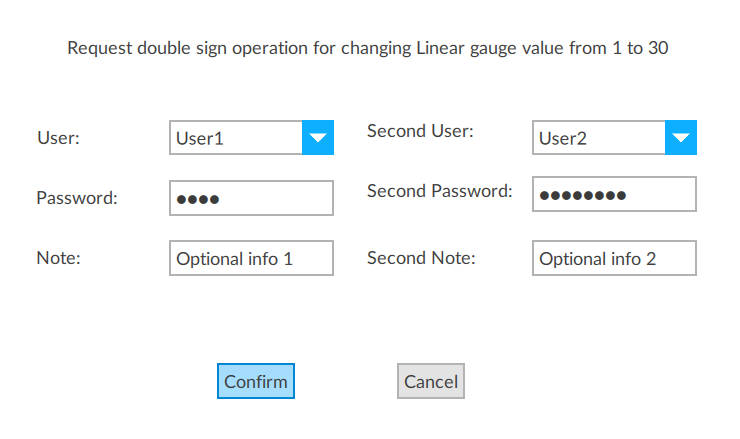Screen dimensions: 740x439
Task: Click the "Second User:" label
Action: coord(420,131)
